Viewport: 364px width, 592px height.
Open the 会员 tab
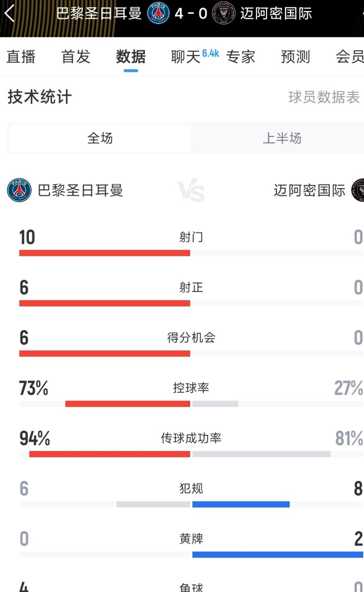click(349, 57)
